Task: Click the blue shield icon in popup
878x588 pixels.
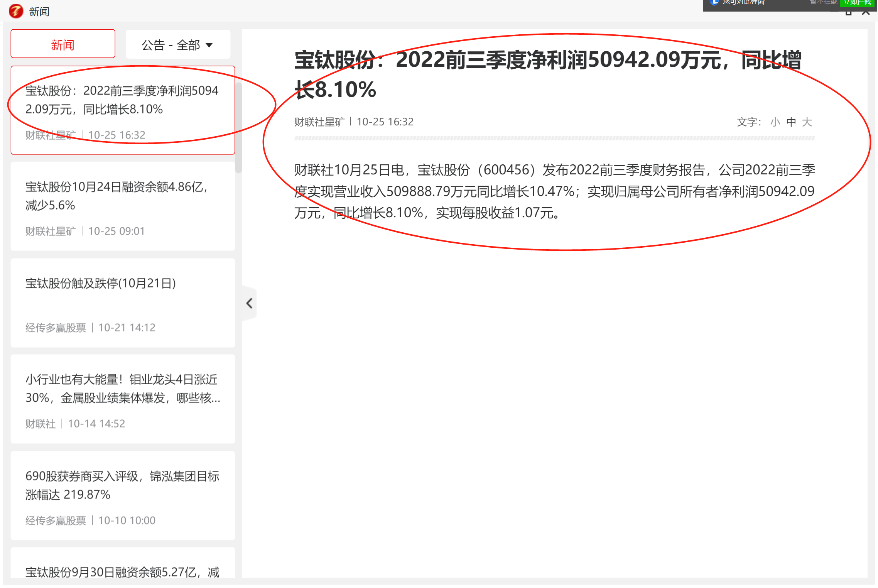Action: point(714,2)
